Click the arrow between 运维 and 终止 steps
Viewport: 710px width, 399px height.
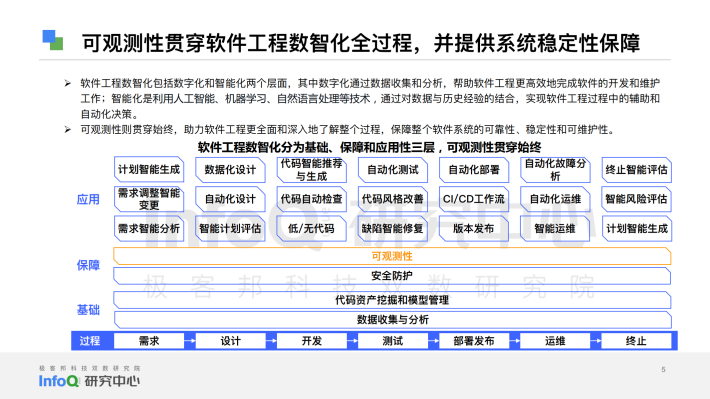point(596,341)
